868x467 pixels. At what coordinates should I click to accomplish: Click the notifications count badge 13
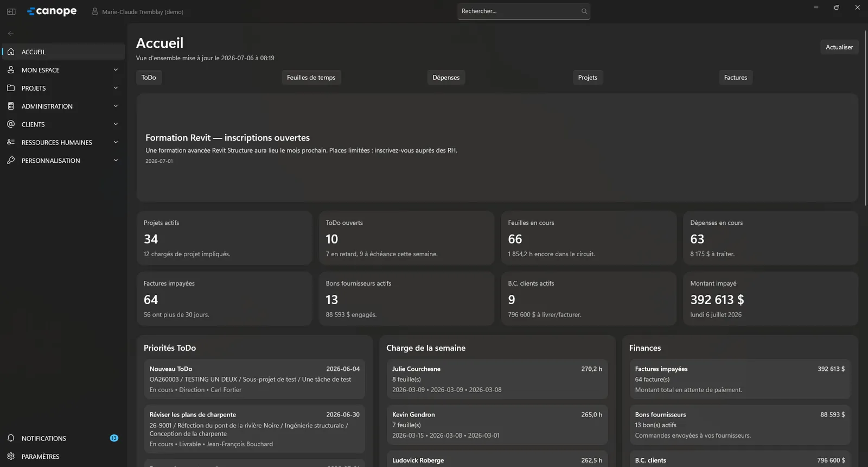pyautogui.click(x=114, y=438)
